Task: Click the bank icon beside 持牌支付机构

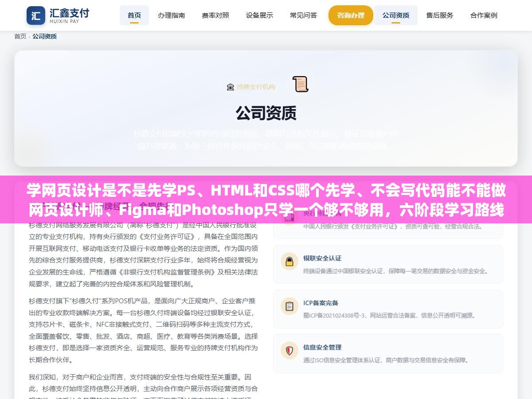Action: pyautogui.click(x=230, y=87)
